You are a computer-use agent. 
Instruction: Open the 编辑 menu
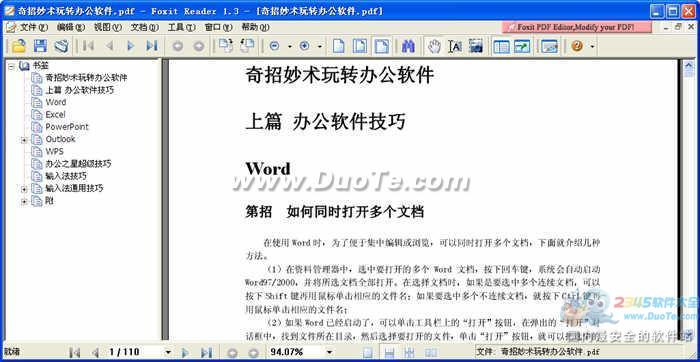tap(71, 28)
